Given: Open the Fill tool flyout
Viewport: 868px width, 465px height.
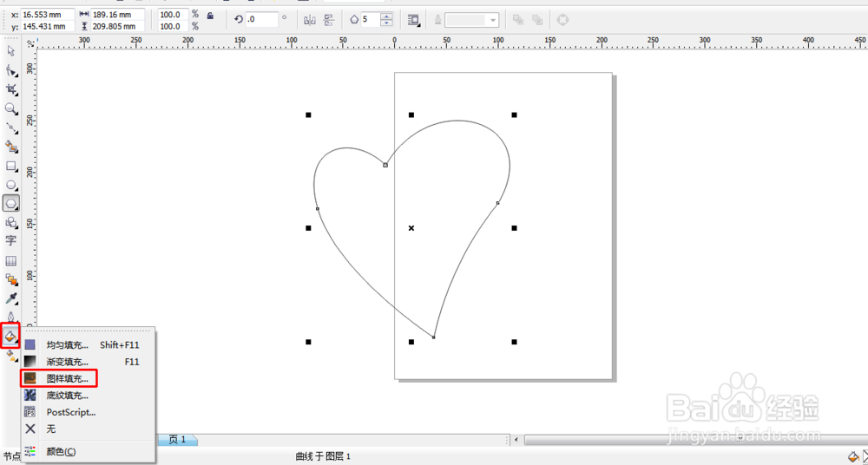Looking at the screenshot, I should click(10, 336).
